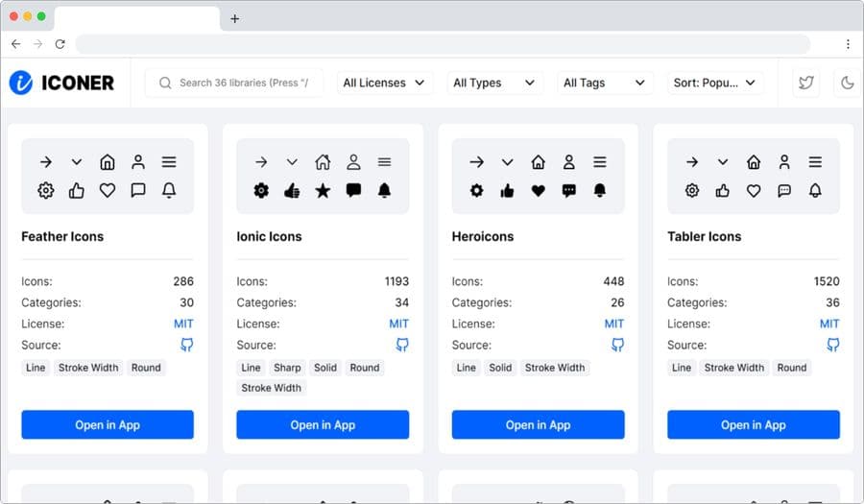The width and height of the screenshot is (864, 504).
Task: Open Heroicons in App
Action: (539, 424)
